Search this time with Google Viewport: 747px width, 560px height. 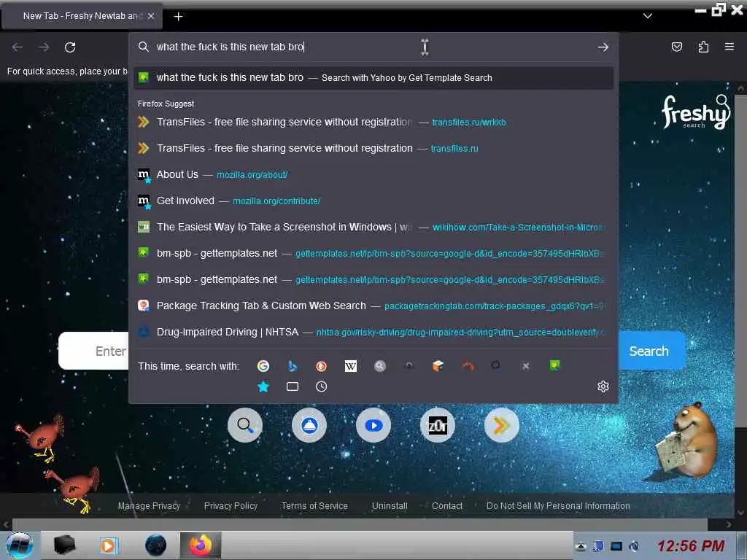263,366
